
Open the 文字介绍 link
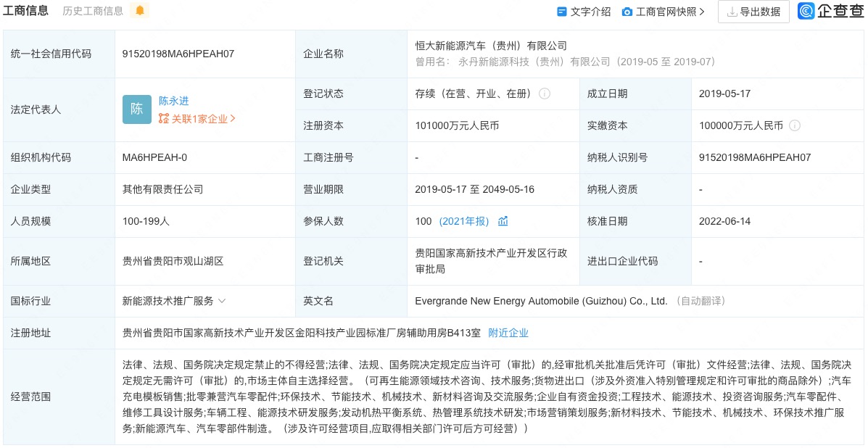click(x=590, y=12)
